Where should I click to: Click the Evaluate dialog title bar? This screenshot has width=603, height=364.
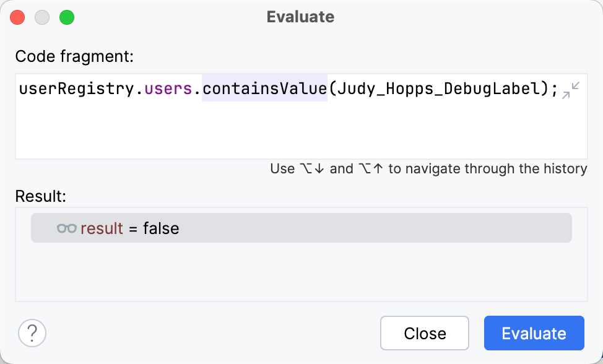(301, 17)
